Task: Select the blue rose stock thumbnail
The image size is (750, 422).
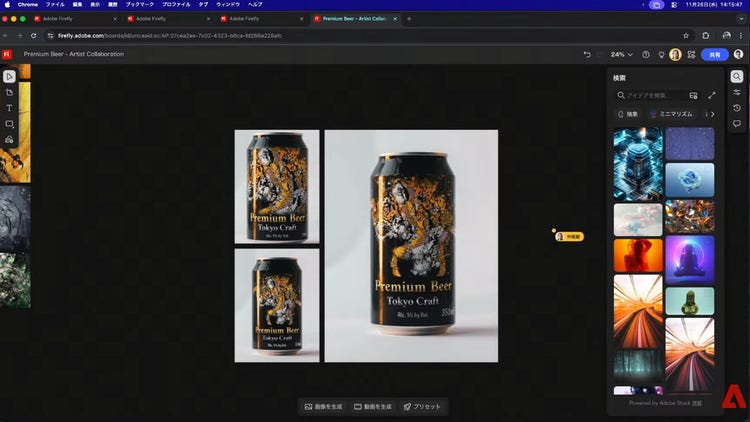Action: coord(690,180)
